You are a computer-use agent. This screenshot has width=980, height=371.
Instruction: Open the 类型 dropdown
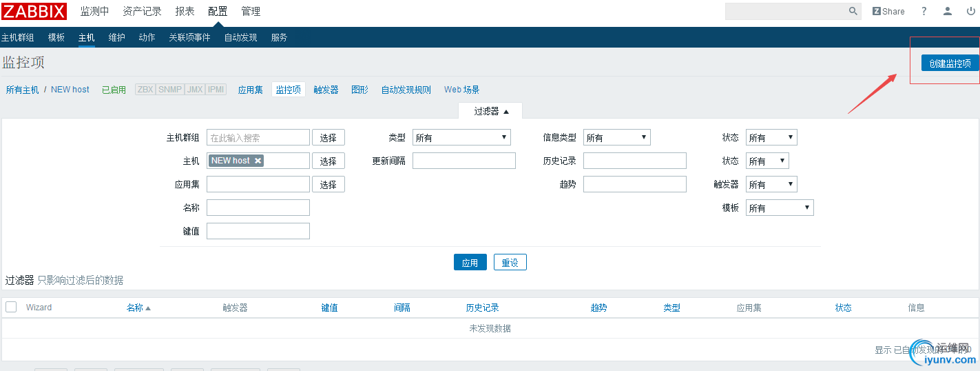[461, 137]
